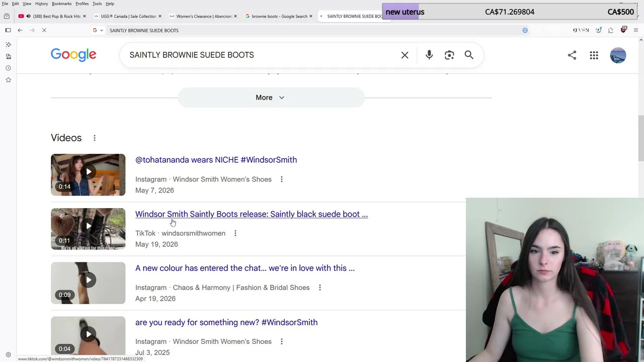
Task: Open the Help menu
Action: click(x=110, y=4)
